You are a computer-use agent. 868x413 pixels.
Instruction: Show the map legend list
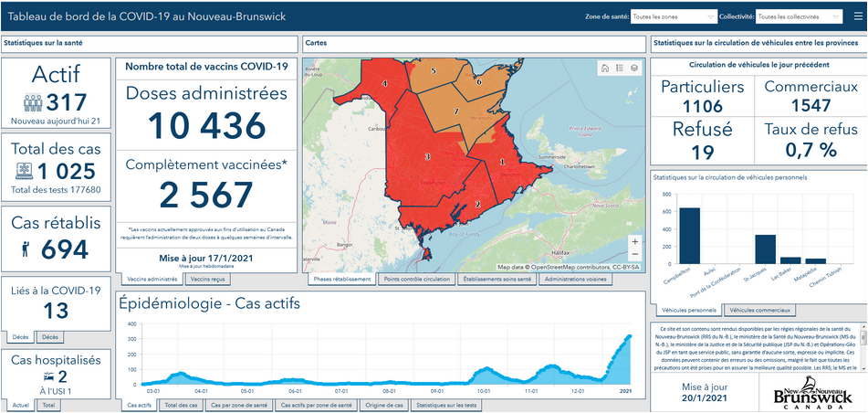point(620,68)
